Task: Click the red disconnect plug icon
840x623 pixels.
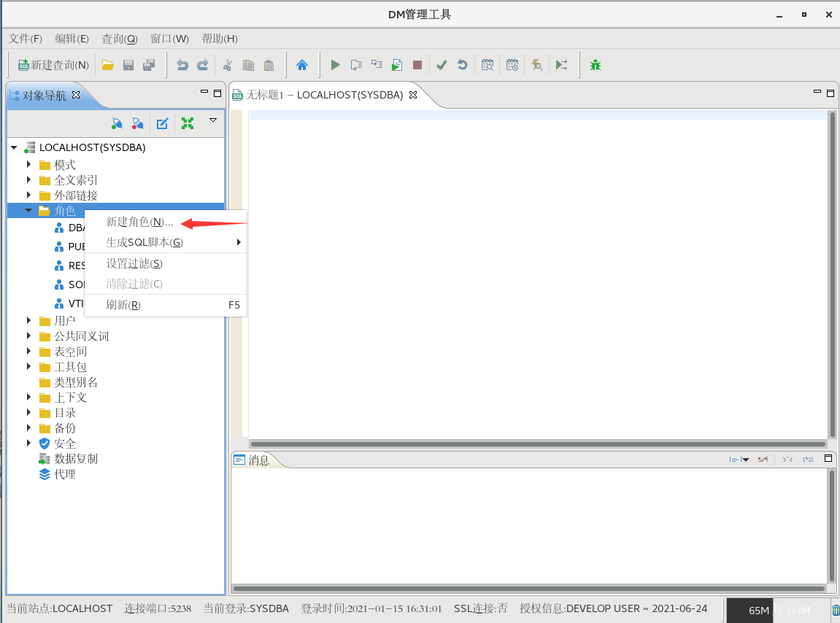Action: pos(138,124)
